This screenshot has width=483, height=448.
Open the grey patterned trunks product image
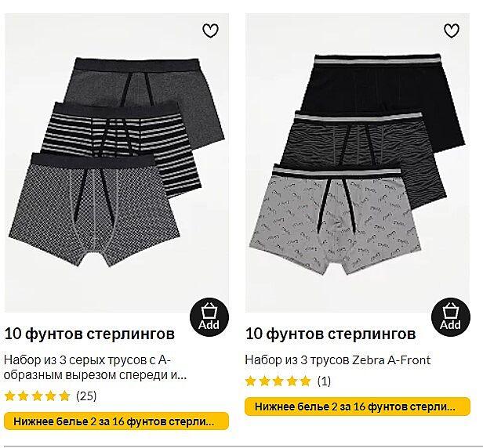pyautogui.click(x=117, y=163)
